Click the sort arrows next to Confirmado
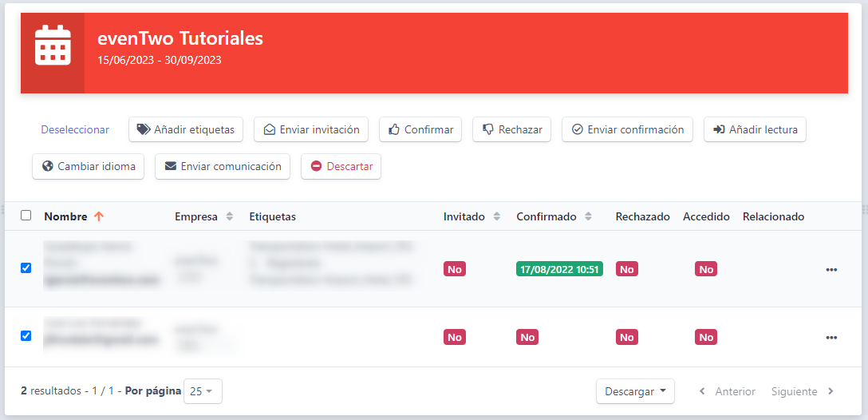The width and height of the screenshot is (868, 420). (588, 216)
